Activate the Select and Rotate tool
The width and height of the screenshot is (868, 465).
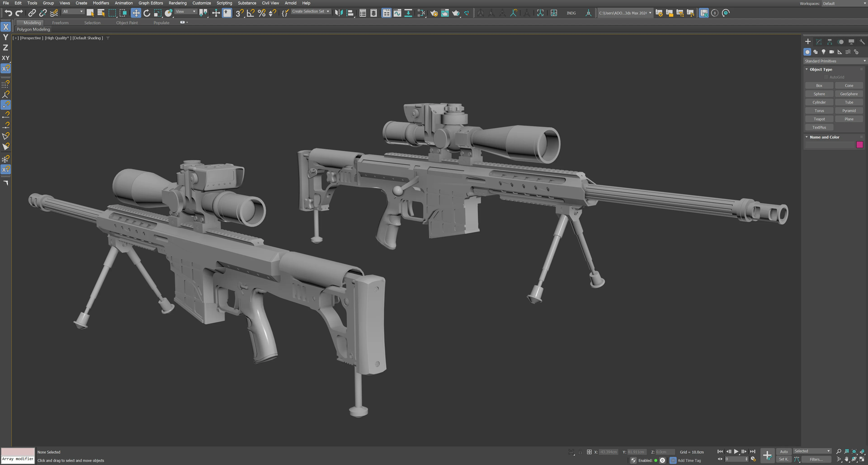pos(146,13)
